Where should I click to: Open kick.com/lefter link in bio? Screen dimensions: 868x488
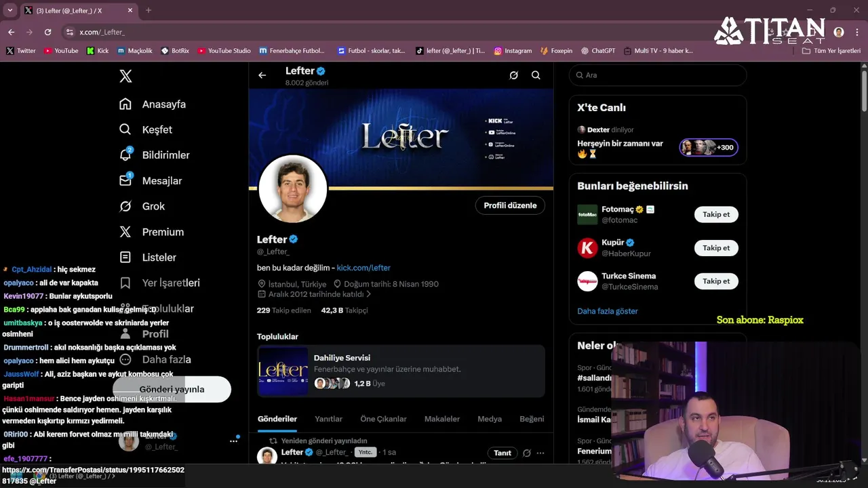tap(363, 268)
